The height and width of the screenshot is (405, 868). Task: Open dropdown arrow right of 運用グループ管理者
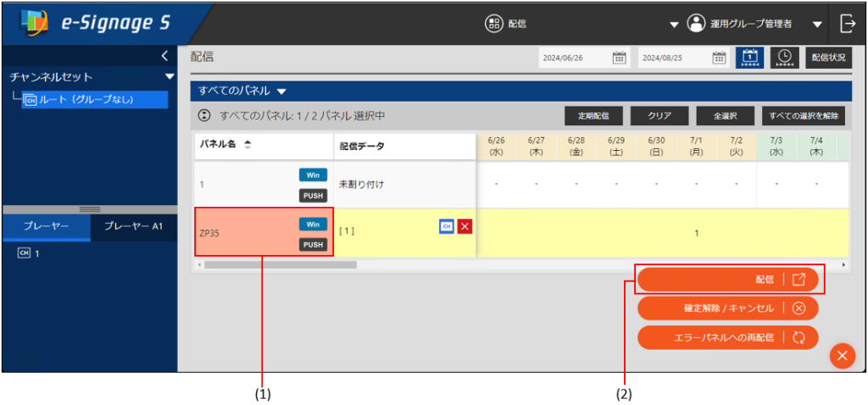pos(817,25)
